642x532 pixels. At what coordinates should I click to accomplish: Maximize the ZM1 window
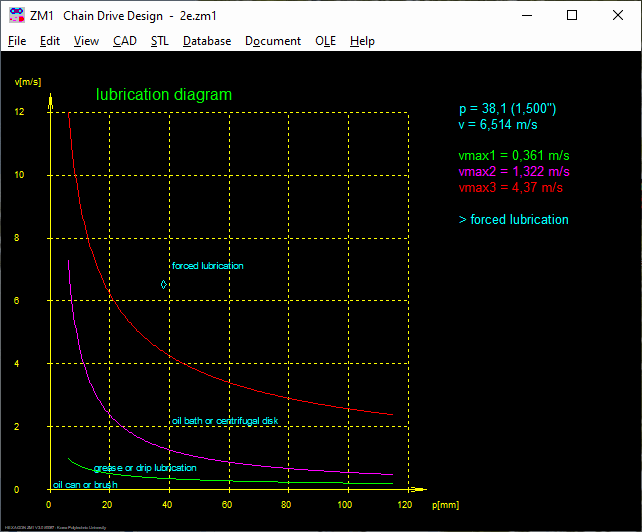pyautogui.click(x=572, y=15)
